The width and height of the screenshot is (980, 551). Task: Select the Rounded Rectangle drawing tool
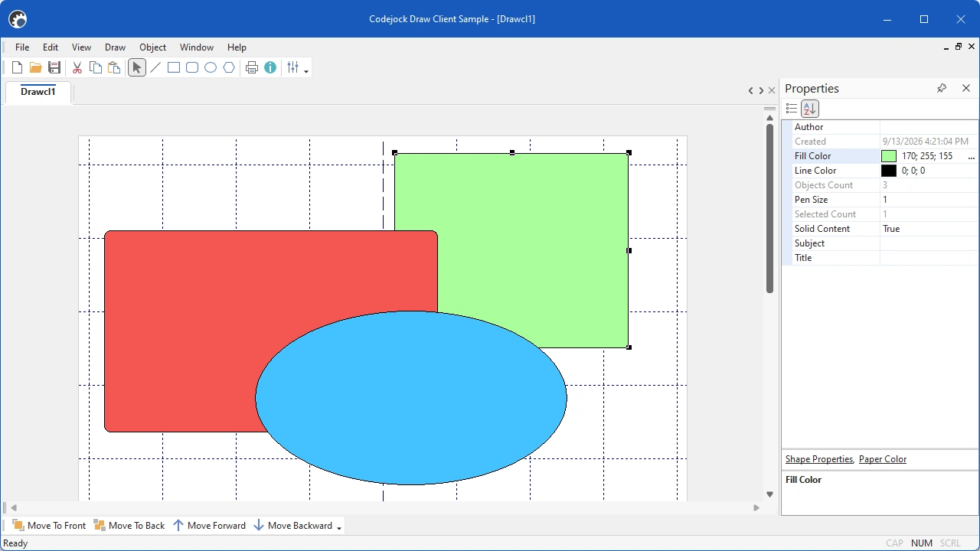[x=192, y=68]
